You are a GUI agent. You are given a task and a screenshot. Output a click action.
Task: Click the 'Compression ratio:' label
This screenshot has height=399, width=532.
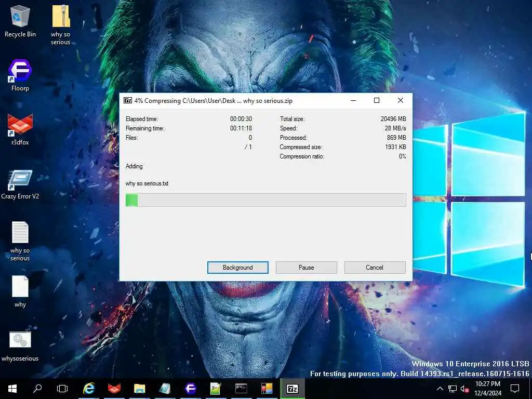[302, 156]
